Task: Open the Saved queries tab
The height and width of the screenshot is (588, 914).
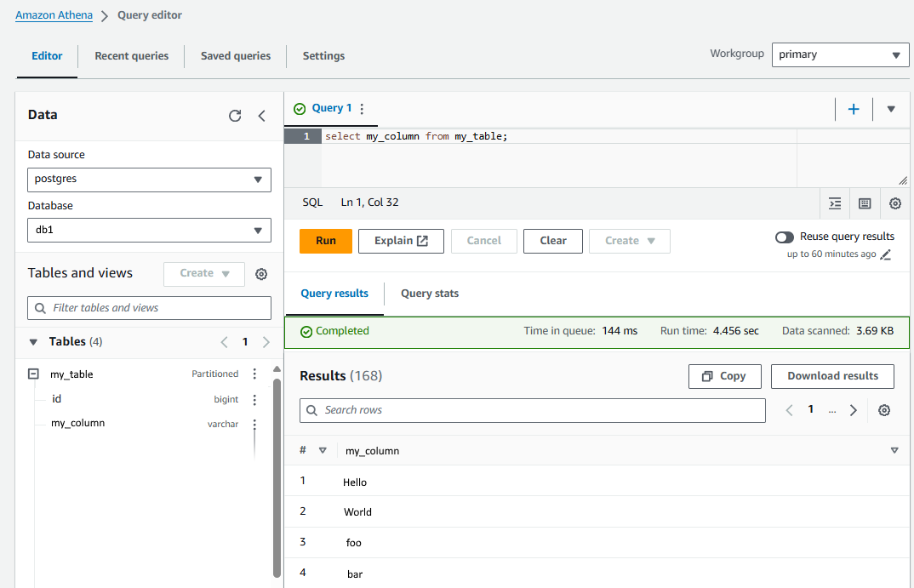Action: coord(236,56)
